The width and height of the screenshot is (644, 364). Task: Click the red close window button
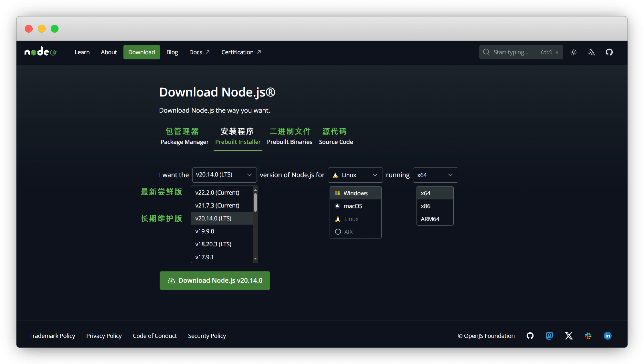(29, 29)
